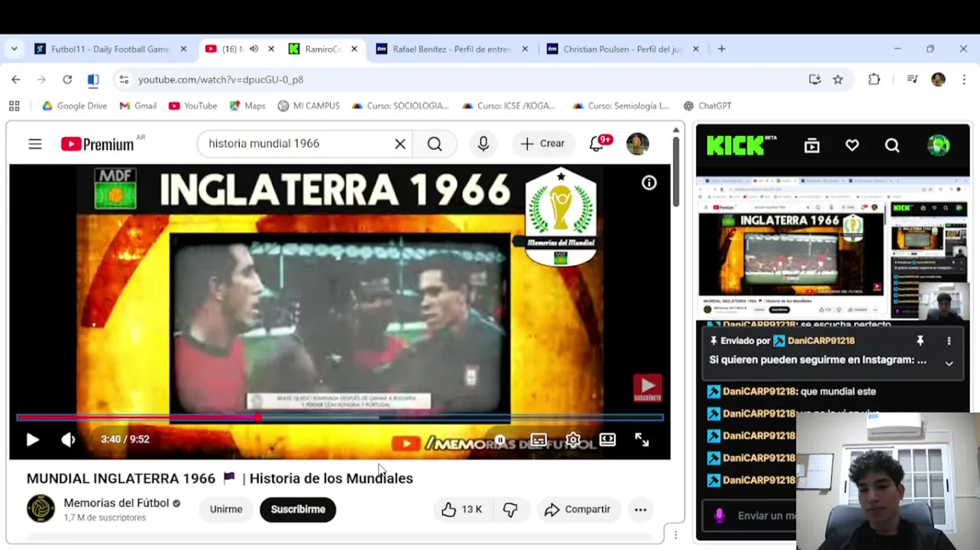Mute the video using the speaker icon

(x=69, y=439)
